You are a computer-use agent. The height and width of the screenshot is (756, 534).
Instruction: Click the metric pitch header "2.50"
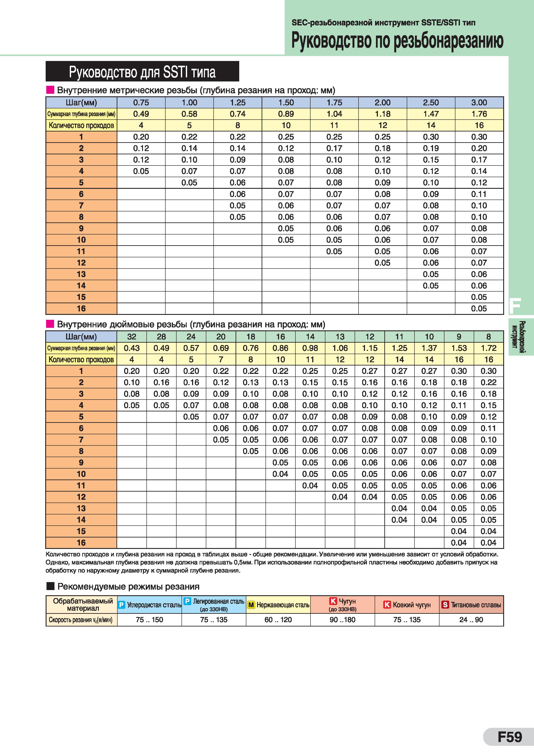[x=431, y=102]
